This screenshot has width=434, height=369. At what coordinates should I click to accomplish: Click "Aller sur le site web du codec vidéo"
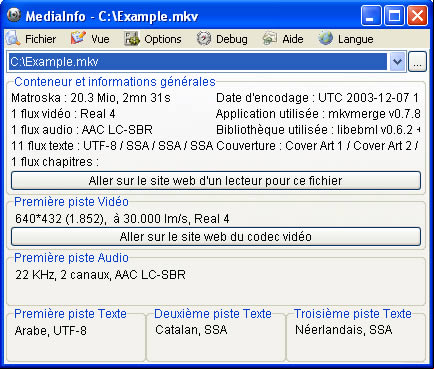tap(216, 237)
